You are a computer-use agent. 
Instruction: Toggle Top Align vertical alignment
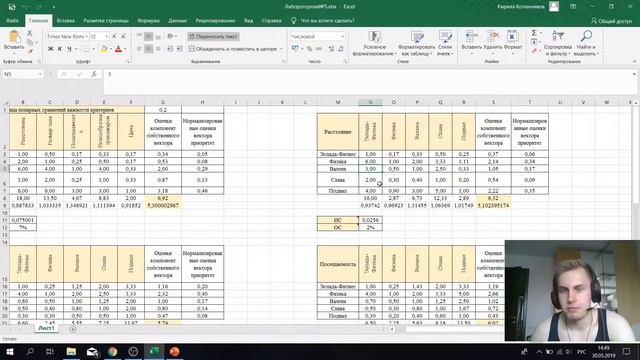pos(139,36)
